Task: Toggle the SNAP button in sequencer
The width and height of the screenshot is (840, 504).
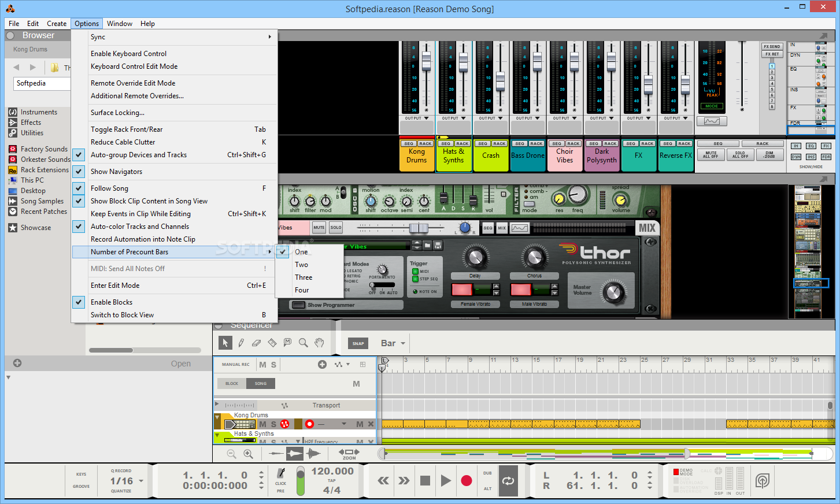Action: 358,343
